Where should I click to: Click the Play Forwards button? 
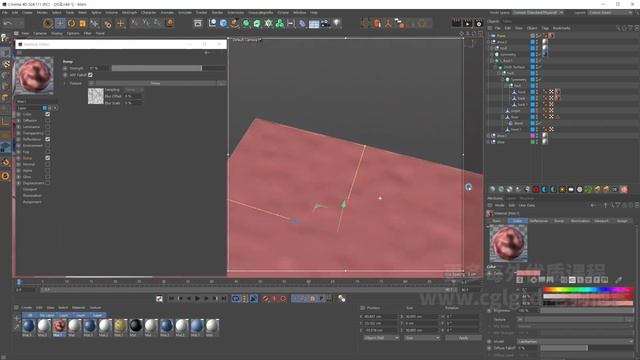pyautogui.click(x=198, y=299)
